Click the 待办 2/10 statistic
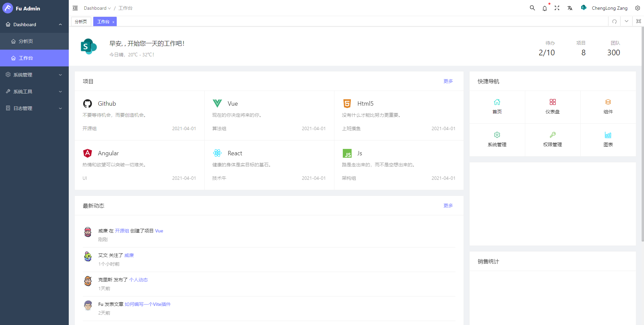The width and height of the screenshot is (644, 325). click(x=547, y=49)
